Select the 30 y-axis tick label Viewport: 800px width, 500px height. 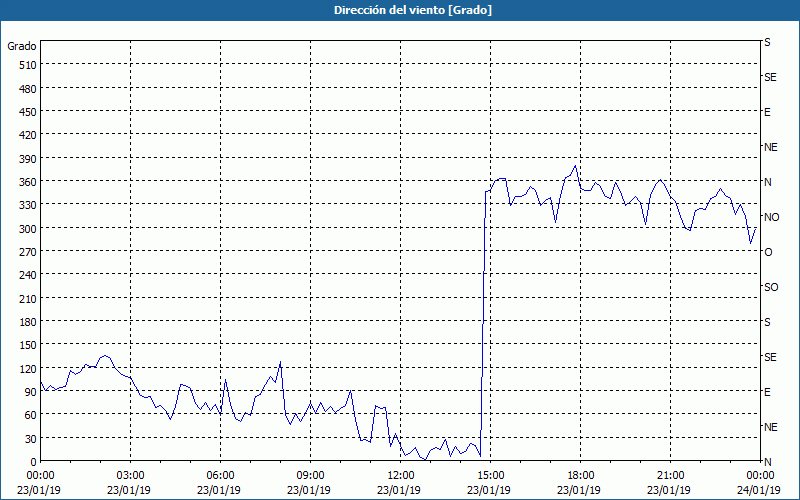[x=31, y=439]
